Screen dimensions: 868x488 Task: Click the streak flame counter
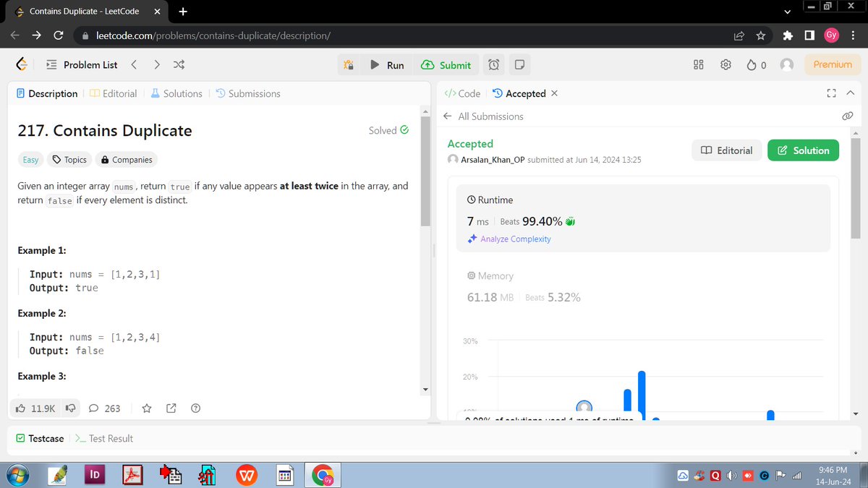pos(757,65)
